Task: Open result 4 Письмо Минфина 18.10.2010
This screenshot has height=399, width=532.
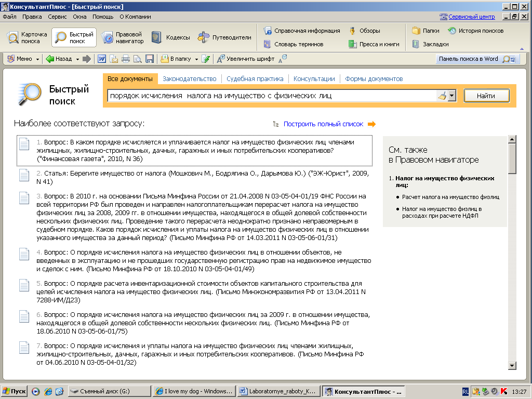Action: [x=204, y=261]
